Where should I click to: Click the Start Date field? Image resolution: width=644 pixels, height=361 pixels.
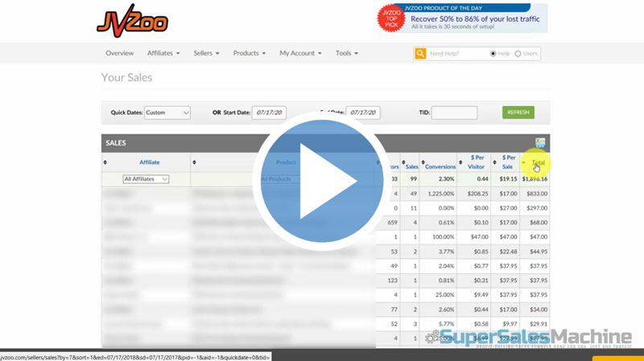pos(270,113)
